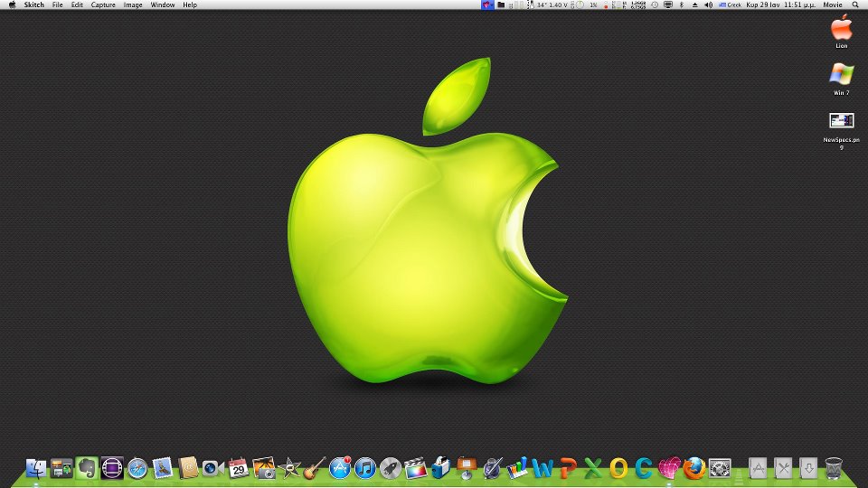Open iCal calendar showing 29
Screen dimensions: 868x488
pyautogui.click(x=239, y=469)
